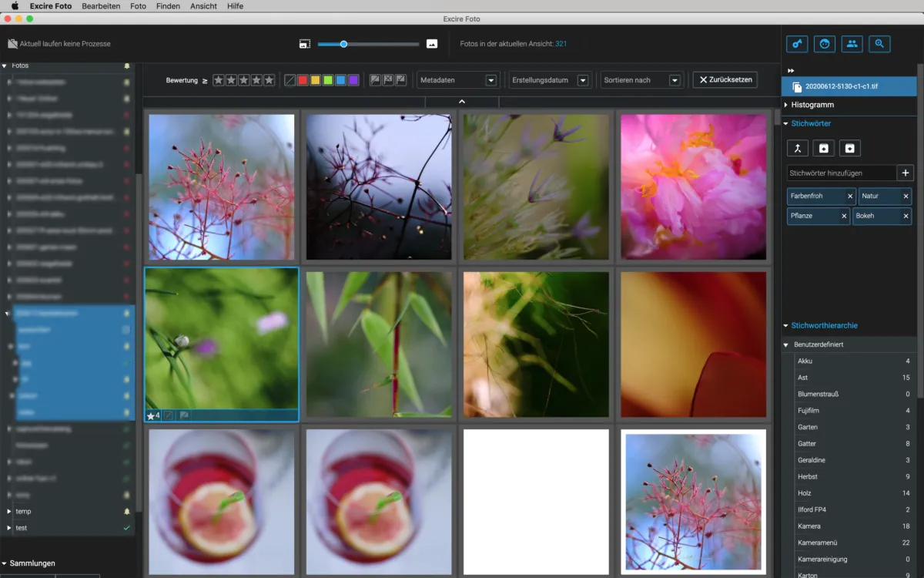924x578 pixels.
Task: Open the Bearbeiten menu
Action: pyautogui.click(x=101, y=6)
